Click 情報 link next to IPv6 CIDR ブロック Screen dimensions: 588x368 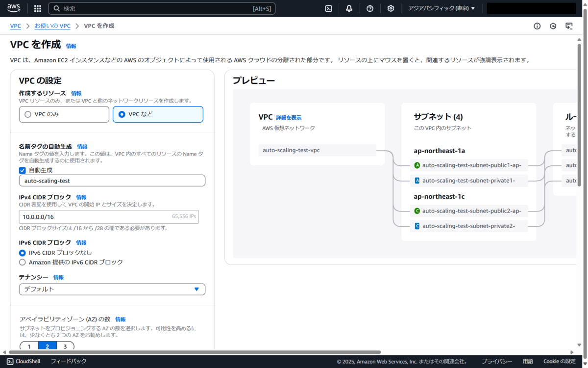click(x=81, y=243)
